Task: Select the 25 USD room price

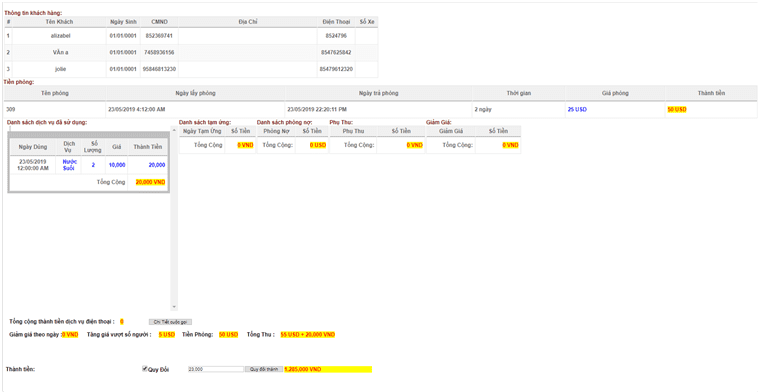Action: (577, 109)
